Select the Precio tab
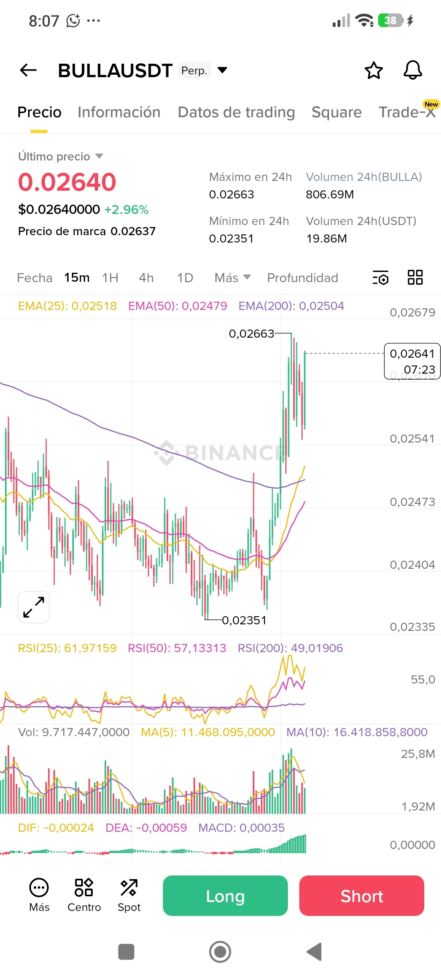 (39, 112)
